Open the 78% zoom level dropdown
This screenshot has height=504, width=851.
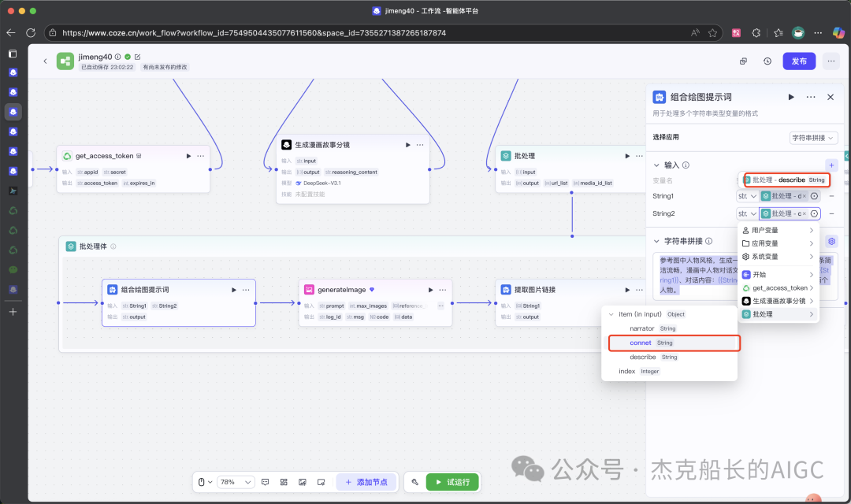point(236,482)
